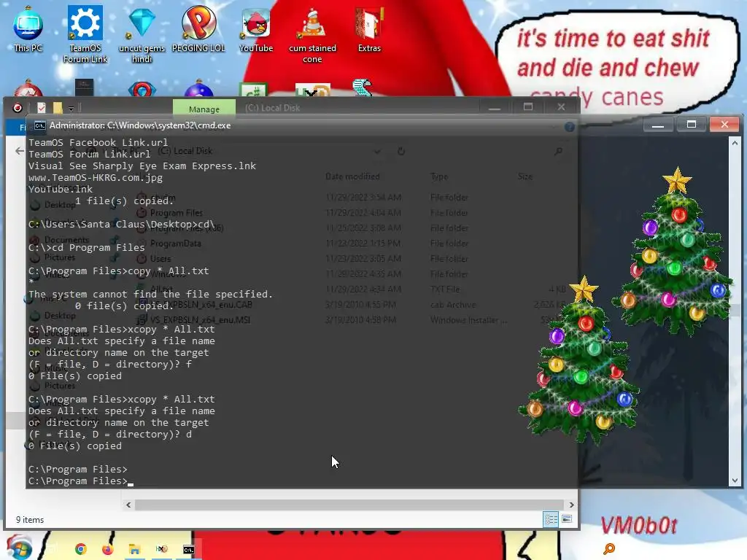Open the cmd window system menu icon

click(x=39, y=125)
